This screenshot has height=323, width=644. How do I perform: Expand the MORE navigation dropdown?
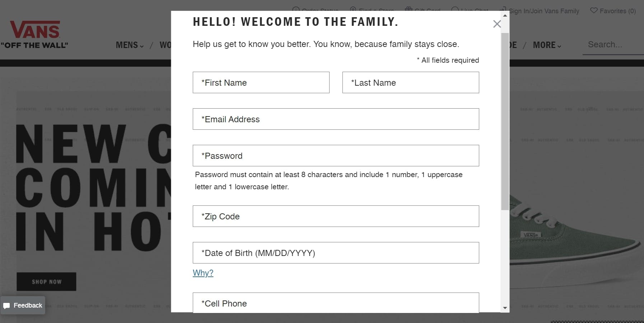tap(547, 45)
